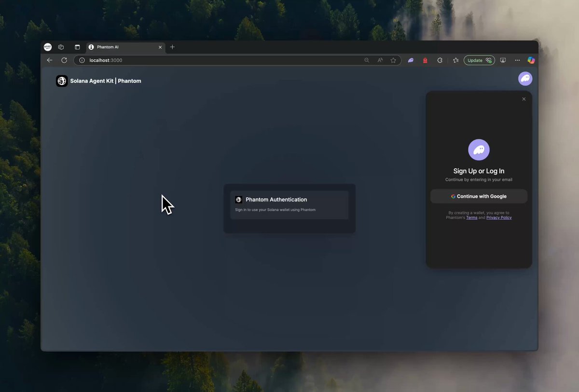Open the browser settings ellipsis menu
This screenshot has height=392, width=579.
(x=517, y=60)
